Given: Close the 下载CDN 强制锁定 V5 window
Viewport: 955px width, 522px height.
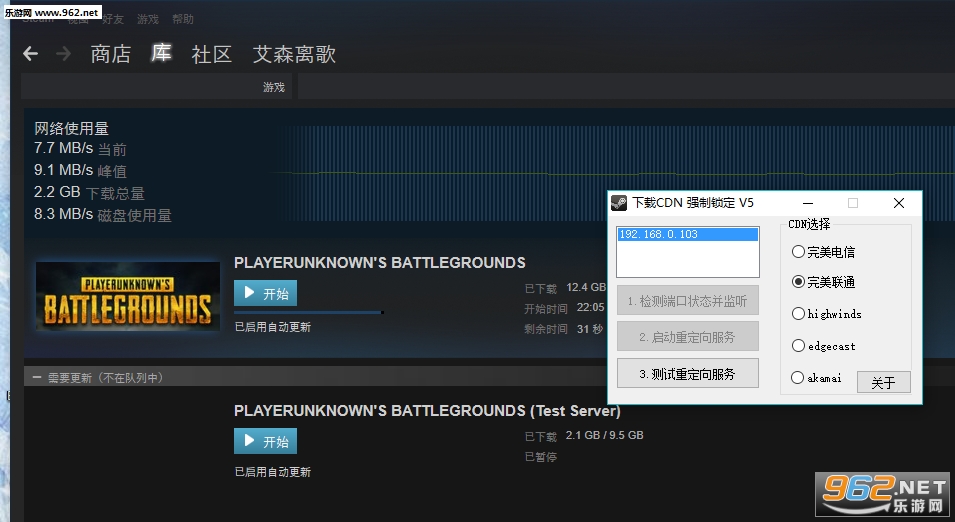Looking at the screenshot, I should coord(899,203).
